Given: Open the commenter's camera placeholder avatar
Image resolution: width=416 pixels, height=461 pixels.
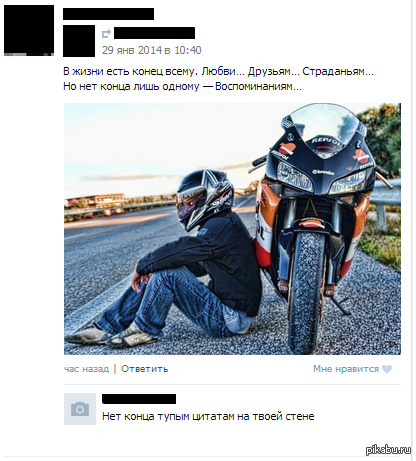Looking at the screenshot, I should [x=80, y=409].
